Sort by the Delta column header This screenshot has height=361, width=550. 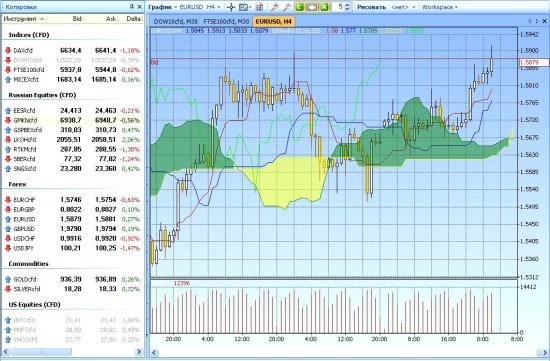tap(130, 19)
